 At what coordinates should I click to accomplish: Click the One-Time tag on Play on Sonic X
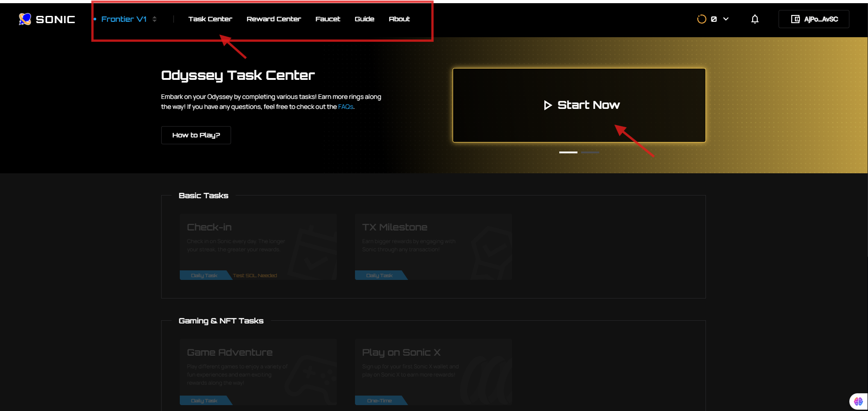pyautogui.click(x=380, y=401)
